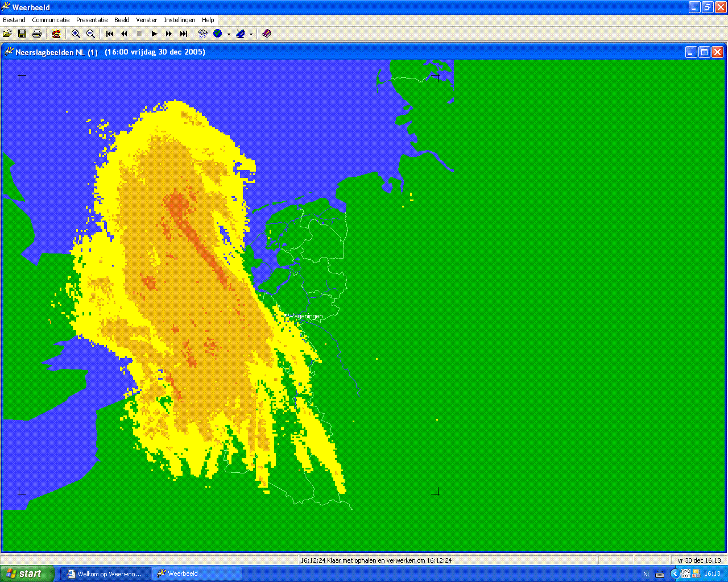
Task: Open the Bestand menu
Action: click(14, 20)
